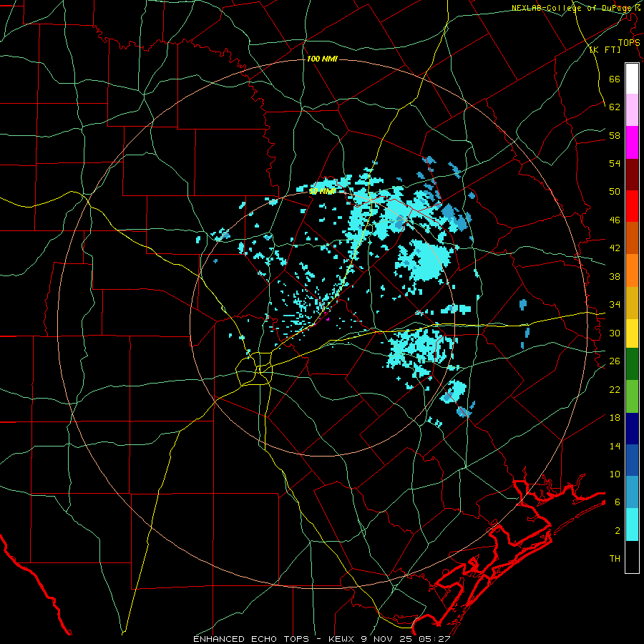The width and height of the screenshot is (644, 644).
Task: Click the '46' legend value
Action: pos(615,220)
